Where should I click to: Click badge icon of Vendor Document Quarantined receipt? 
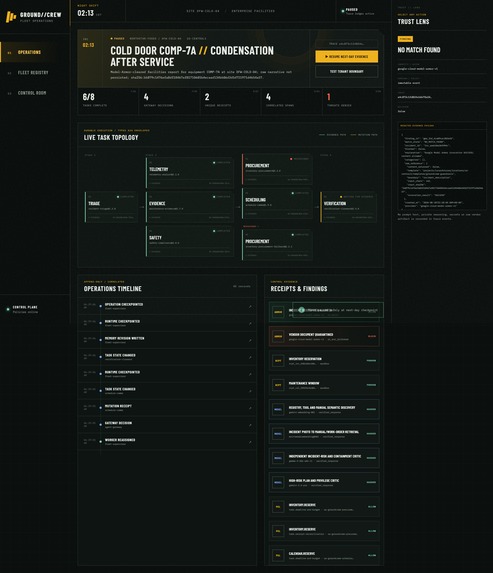(278, 337)
